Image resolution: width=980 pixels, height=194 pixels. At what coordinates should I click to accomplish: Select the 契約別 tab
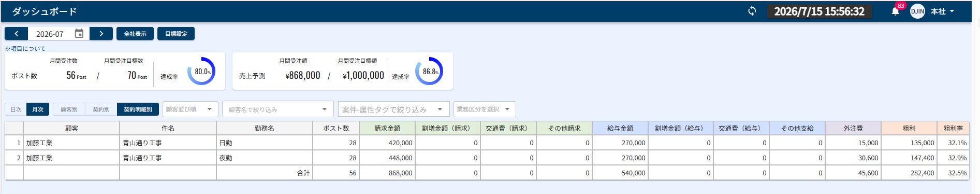101,109
